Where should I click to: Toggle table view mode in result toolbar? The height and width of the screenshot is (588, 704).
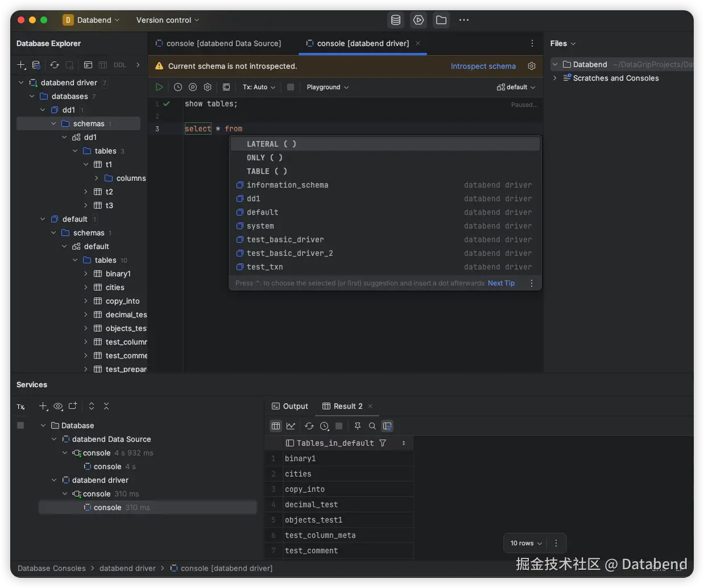pyautogui.click(x=276, y=426)
